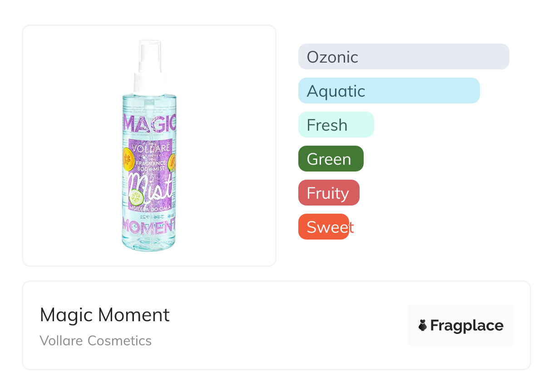Click the Fragplace wordmark text
Viewport: 553px width, 392px height.
(467, 325)
